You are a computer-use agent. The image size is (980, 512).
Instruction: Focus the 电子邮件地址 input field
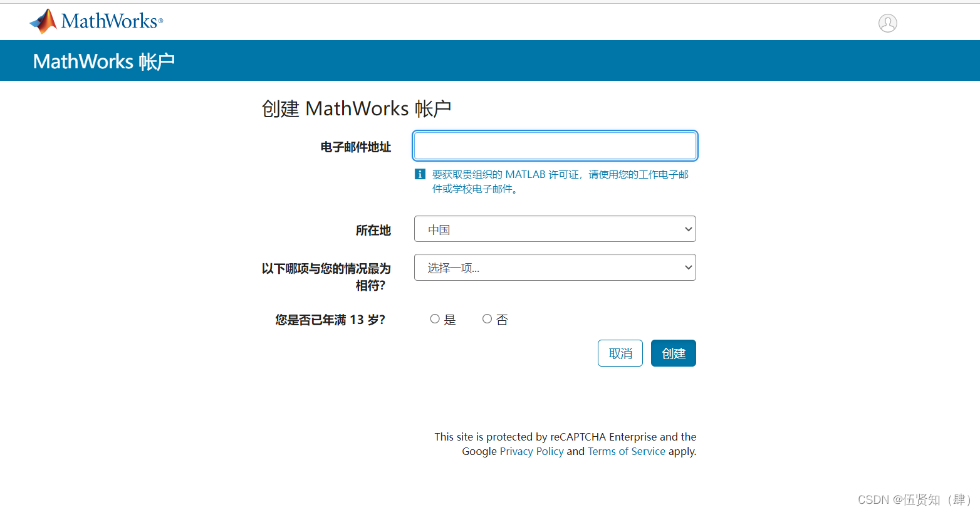[555, 145]
